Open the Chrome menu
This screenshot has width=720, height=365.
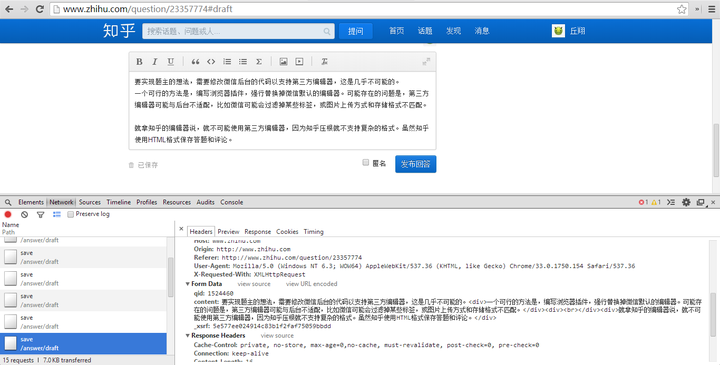point(711,9)
